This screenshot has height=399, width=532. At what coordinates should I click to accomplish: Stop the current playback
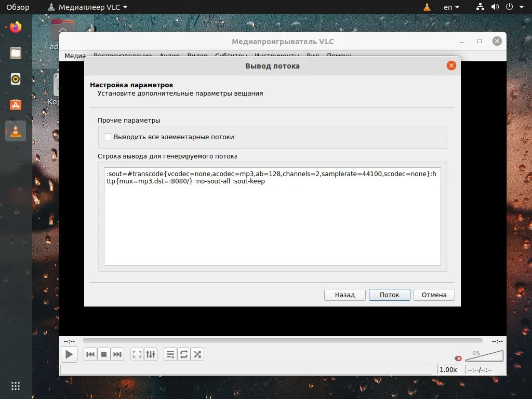[x=103, y=354]
